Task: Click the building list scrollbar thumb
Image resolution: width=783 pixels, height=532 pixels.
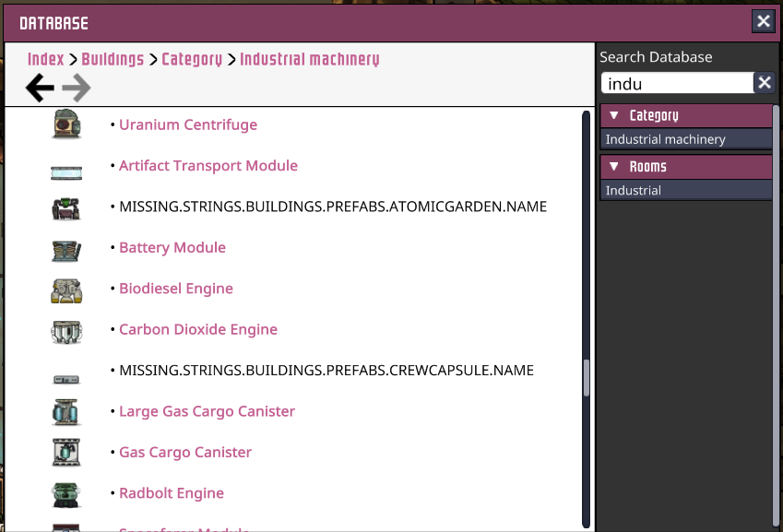Action: (x=586, y=378)
